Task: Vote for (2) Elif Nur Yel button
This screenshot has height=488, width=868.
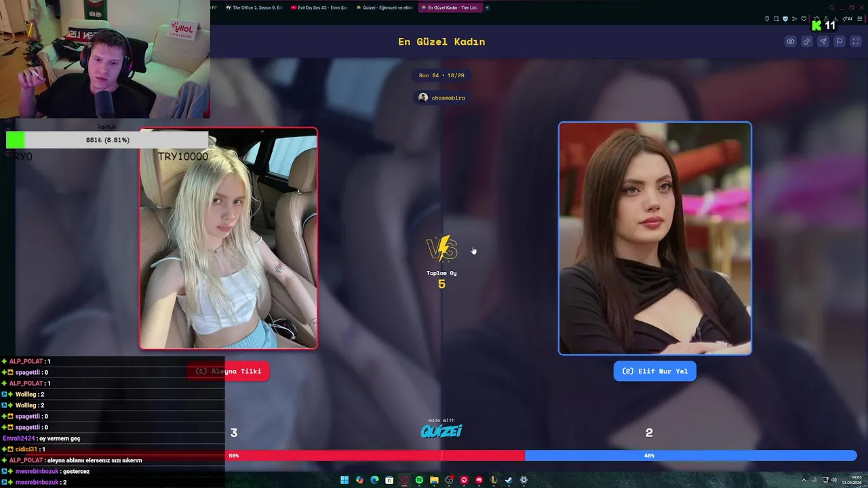Action: [655, 371]
